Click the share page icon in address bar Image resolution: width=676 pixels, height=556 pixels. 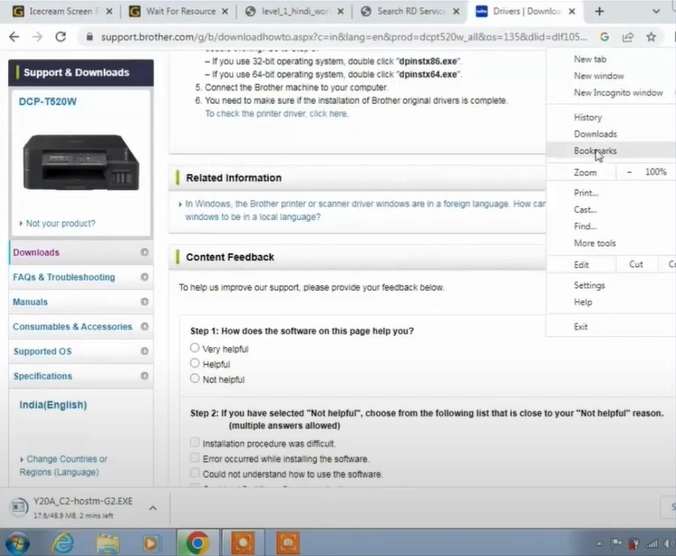(626, 36)
